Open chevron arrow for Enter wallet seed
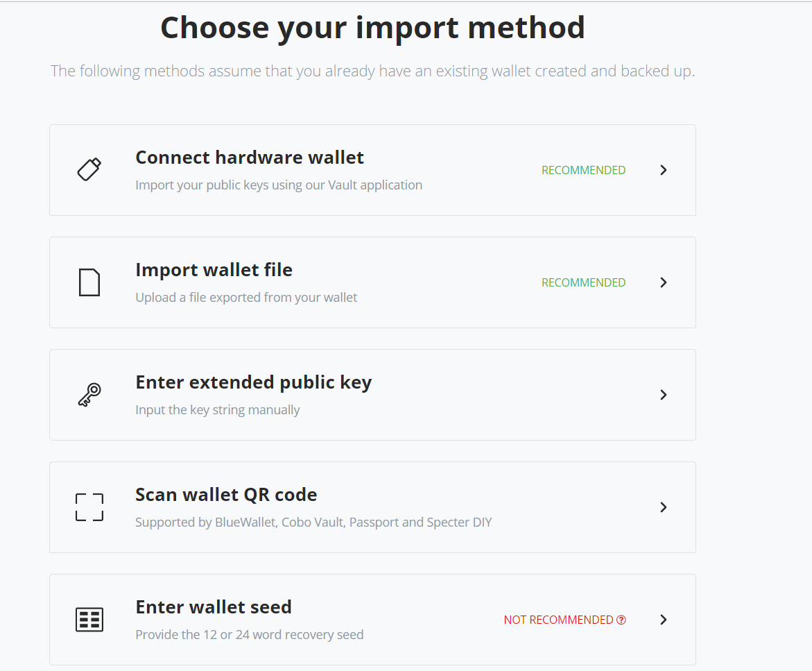Viewport: 812px width, 671px height. tap(664, 620)
